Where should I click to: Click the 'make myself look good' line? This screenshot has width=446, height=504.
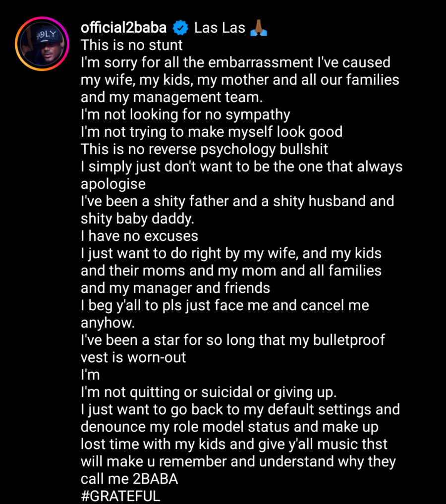tap(212, 132)
